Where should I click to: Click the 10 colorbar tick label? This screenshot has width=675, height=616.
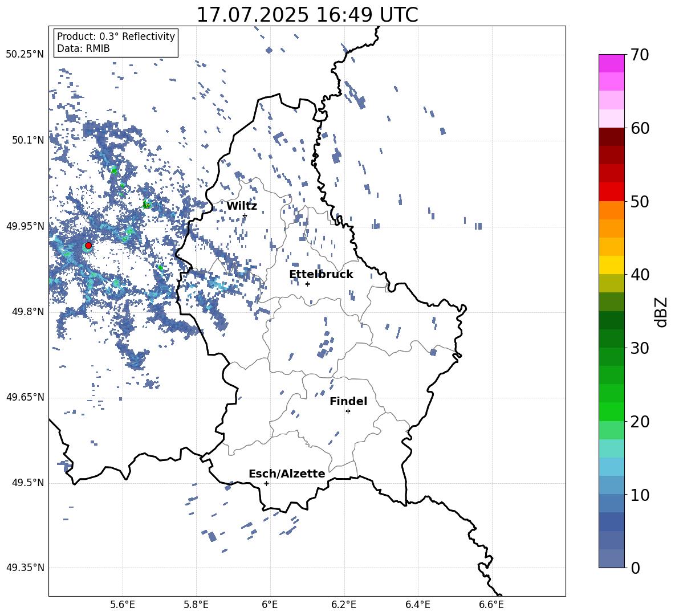640,495
